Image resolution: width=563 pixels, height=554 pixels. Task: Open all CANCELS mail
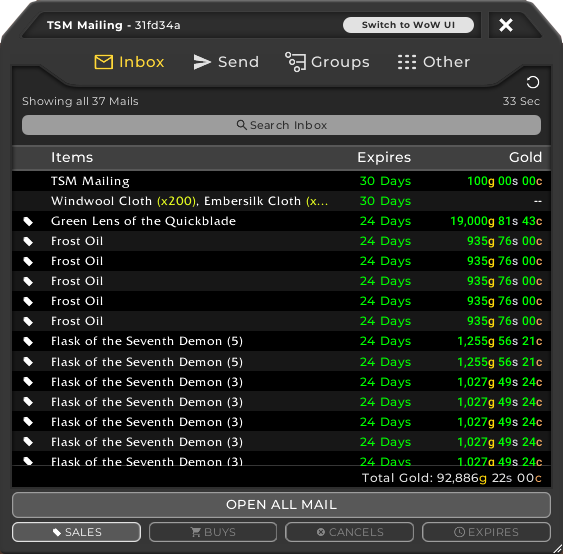point(349,532)
